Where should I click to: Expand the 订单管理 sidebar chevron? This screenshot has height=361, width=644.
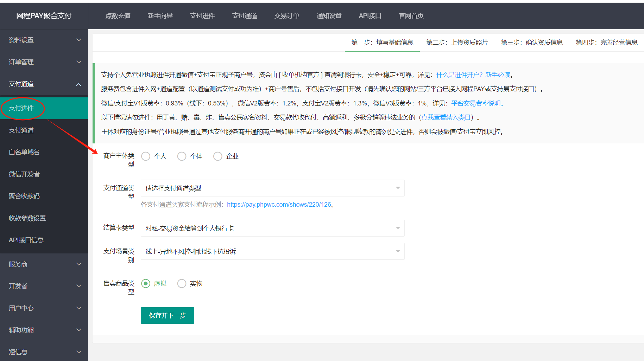coord(79,62)
